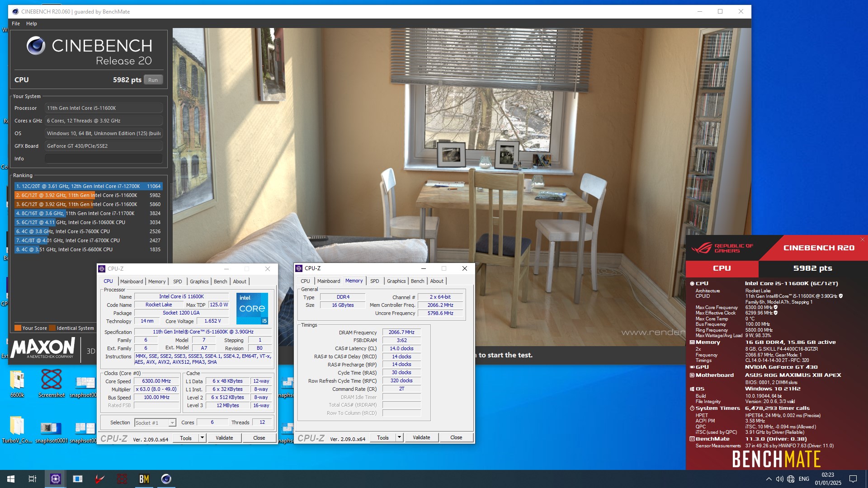This screenshot has height=488, width=868.
Task: Click the CPU section icon in BenchMate panel
Action: click(x=692, y=284)
